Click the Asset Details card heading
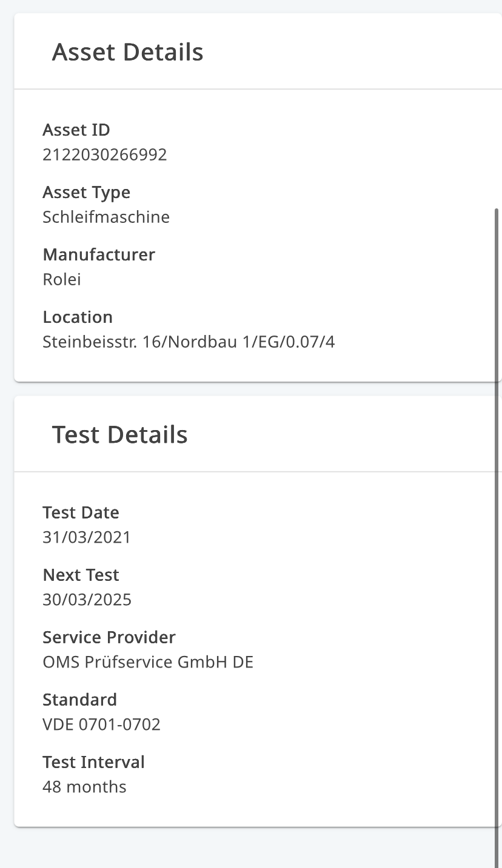Image resolution: width=502 pixels, height=868 pixels. (x=127, y=52)
